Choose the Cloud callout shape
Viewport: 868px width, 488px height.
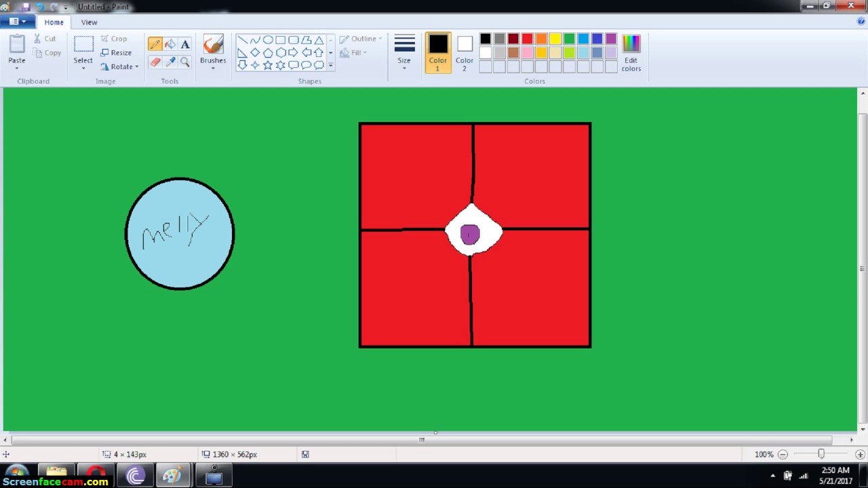click(319, 65)
